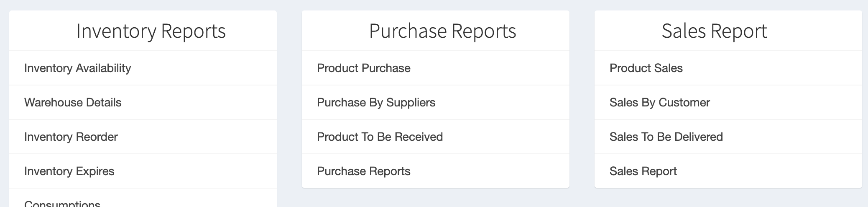Open the Product Sales report
868x207 pixels.
pos(646,68)
